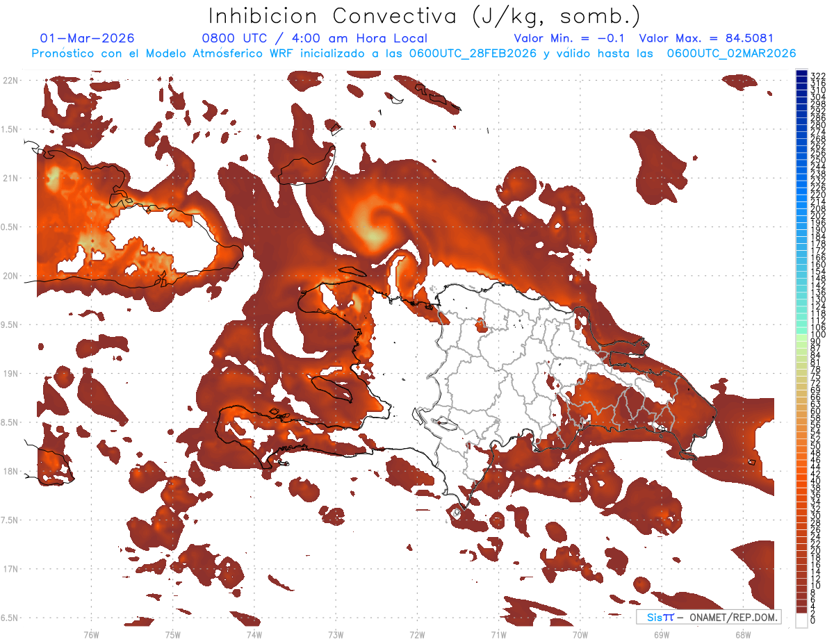Click the colorbar value 202
This screenshot has width=834, height=644.
(818, 215)
